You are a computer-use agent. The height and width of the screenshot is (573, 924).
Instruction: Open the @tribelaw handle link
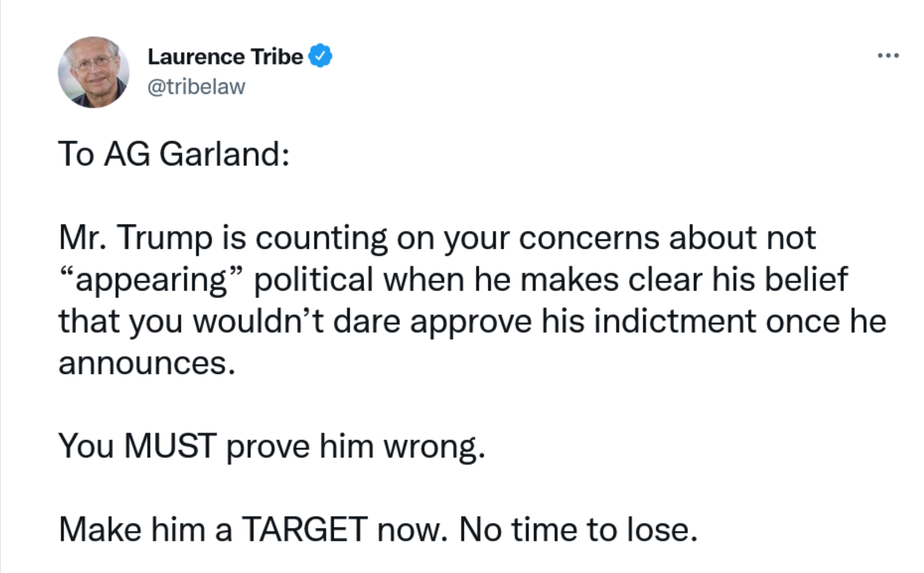[196, 87]
